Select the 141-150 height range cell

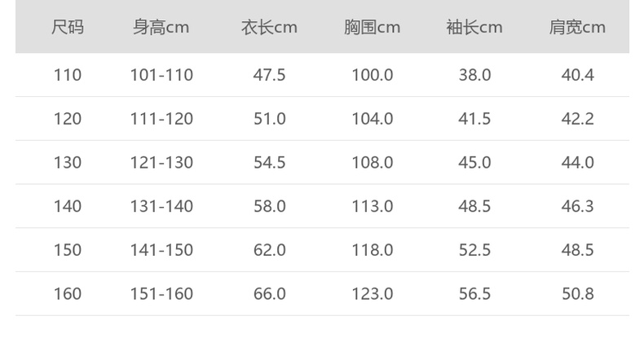pos(161,250)
